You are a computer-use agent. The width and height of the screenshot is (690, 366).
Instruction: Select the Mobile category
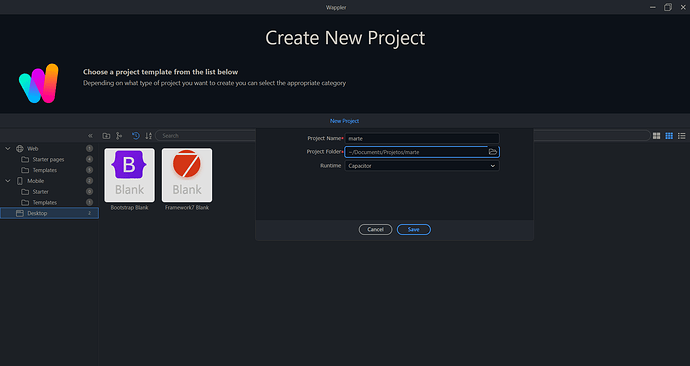49,181
